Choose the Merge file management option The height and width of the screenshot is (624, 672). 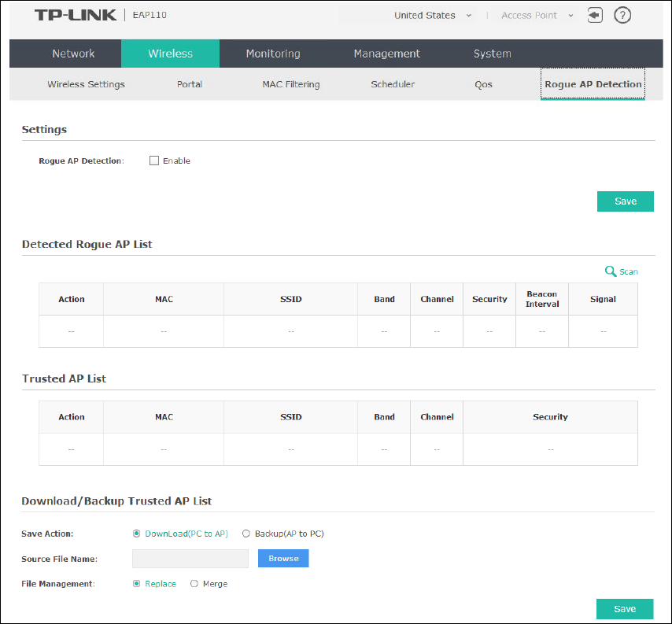click(194, 584)
